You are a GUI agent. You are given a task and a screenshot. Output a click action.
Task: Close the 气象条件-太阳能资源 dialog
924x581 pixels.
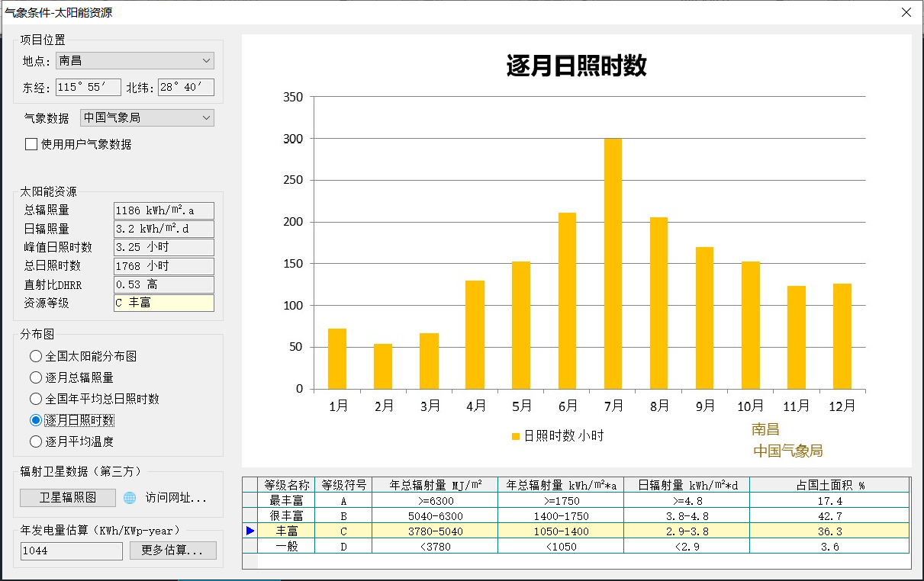tap(906, 12)
